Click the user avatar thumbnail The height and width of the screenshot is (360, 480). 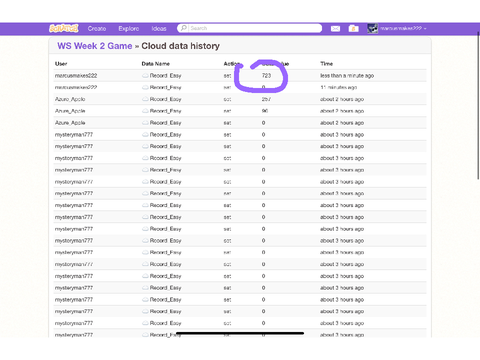point(373,28)
